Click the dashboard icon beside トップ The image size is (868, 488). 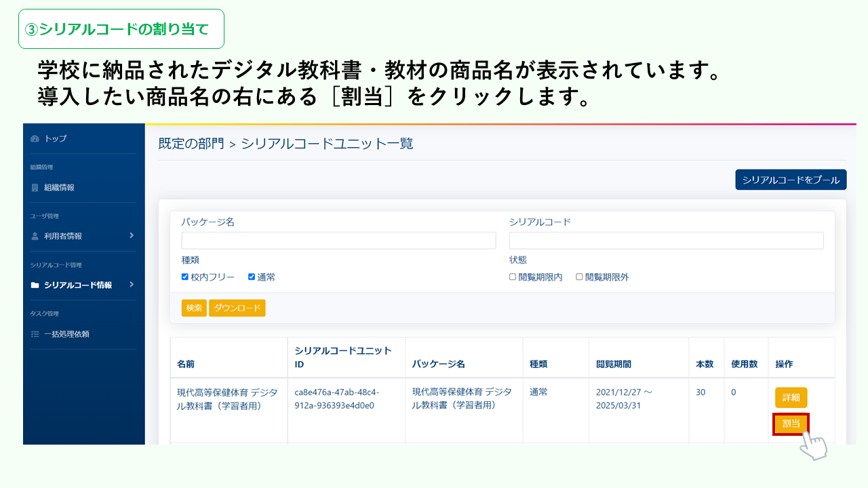35,139
